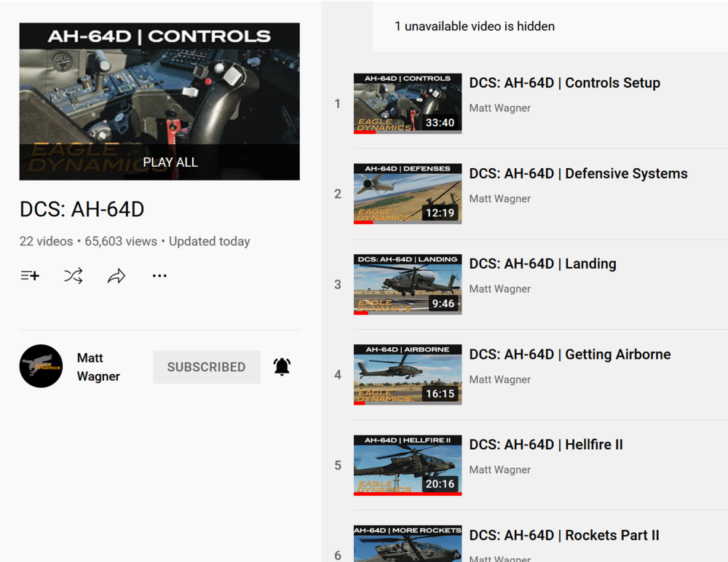728x562 pixels.
Task: Click the Rockets Part II thumbnail
Action: tap(408, 543)
